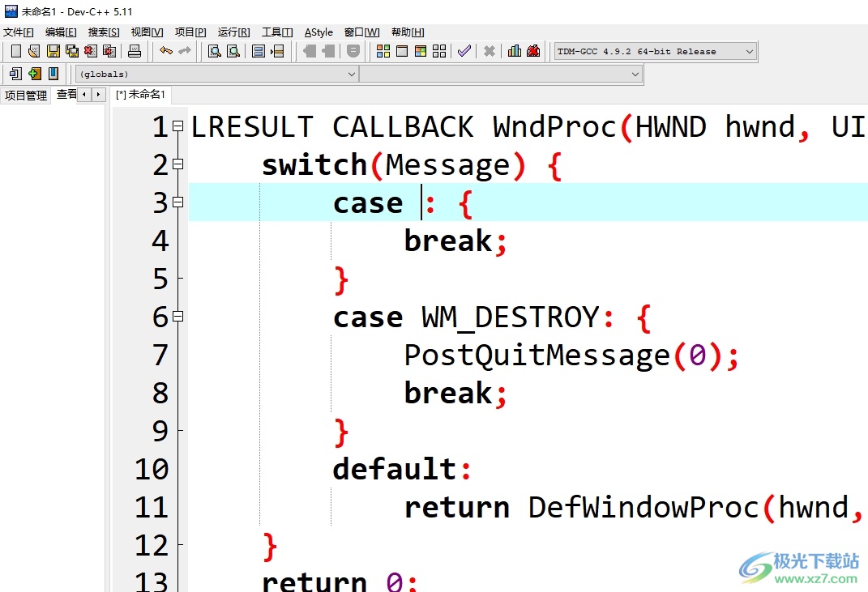The height and width of the screenshot is (592, 868).
Task: Click the Print icon
Action: tap(135, 52)
